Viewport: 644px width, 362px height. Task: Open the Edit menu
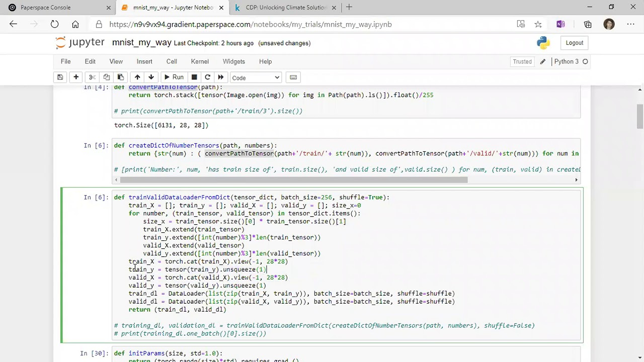tap(90, 61)
